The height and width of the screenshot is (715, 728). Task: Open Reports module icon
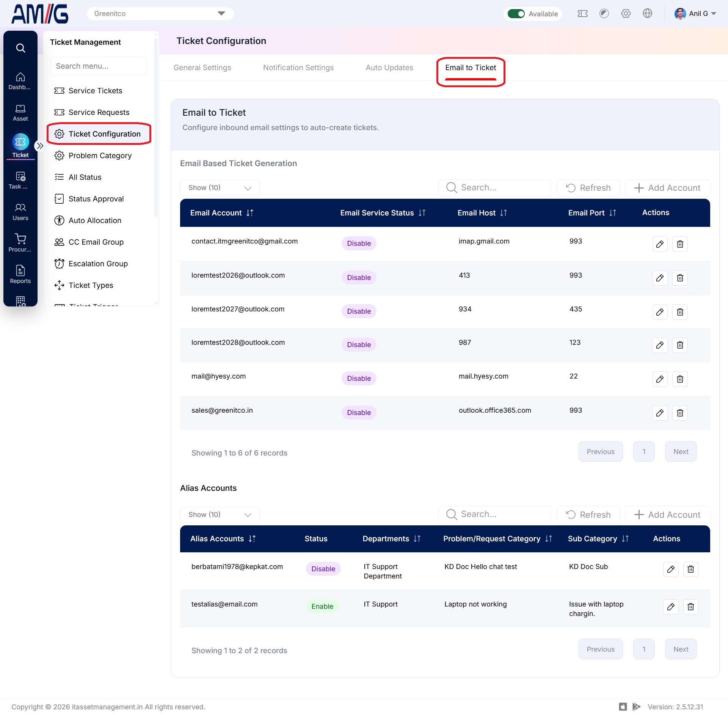point(20,274)
